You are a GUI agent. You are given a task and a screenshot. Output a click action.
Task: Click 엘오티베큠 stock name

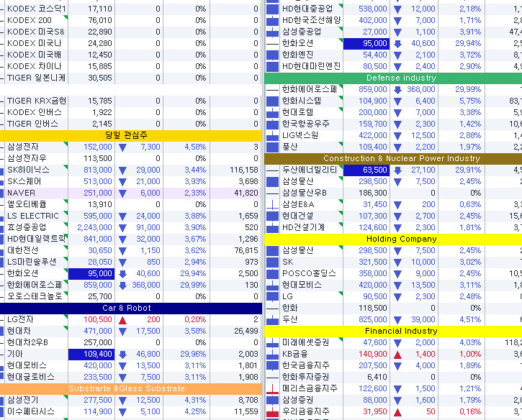tap(27, 204)
